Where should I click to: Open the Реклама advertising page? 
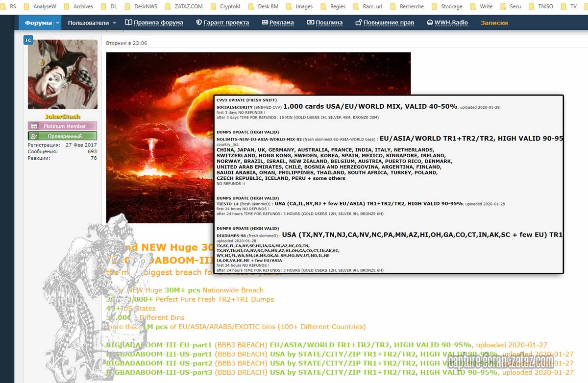pyautogui.click(x=278, y=23)
